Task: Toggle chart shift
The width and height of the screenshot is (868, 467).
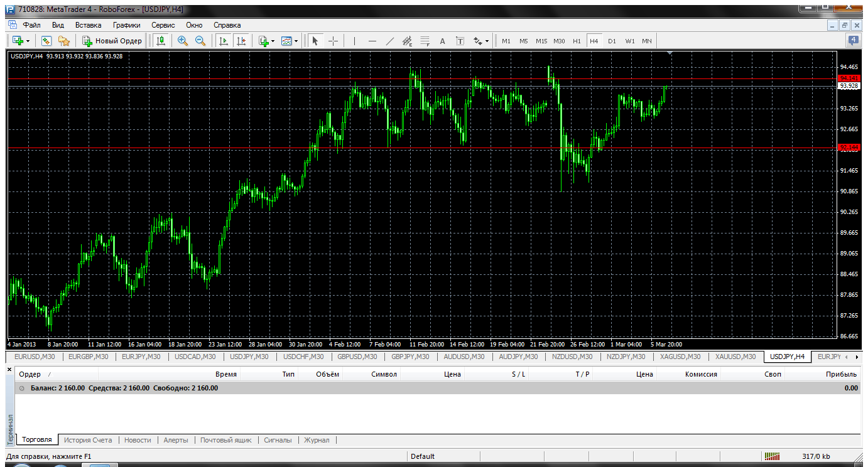Action: tap(241, 41)
